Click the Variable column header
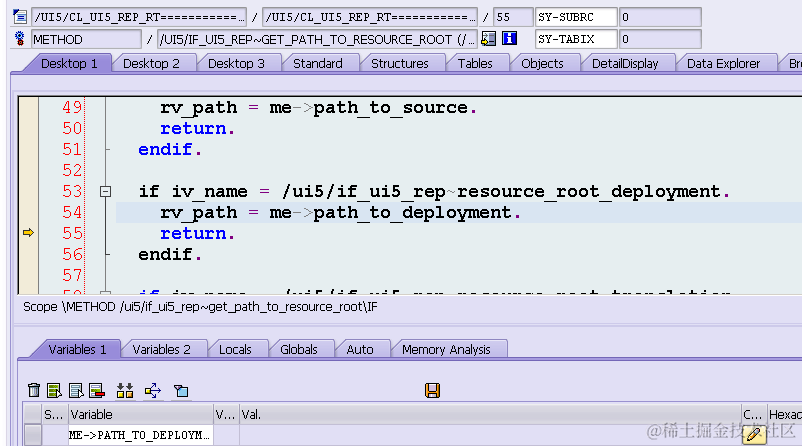The height and width of the screenshot is (446, 802). click(x=140, y=414)
